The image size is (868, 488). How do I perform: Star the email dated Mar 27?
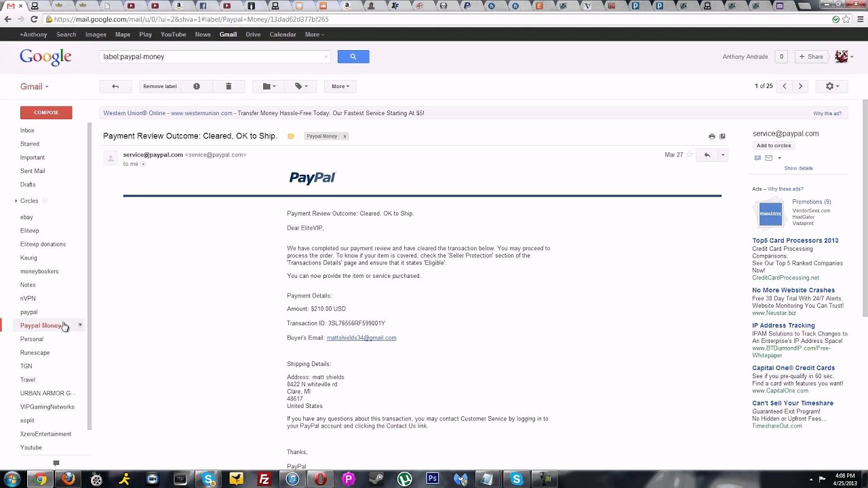(x=690, y=155)
